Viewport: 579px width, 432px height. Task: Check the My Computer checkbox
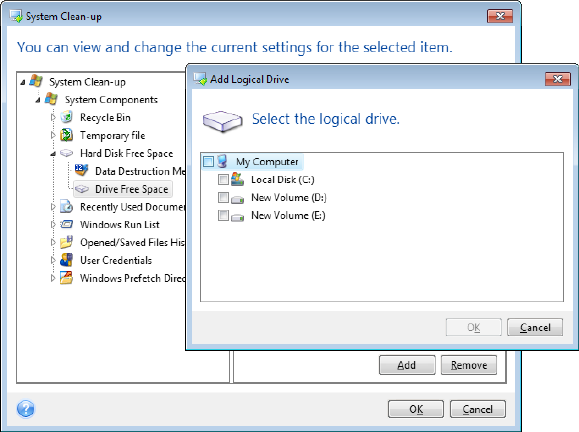208,161
